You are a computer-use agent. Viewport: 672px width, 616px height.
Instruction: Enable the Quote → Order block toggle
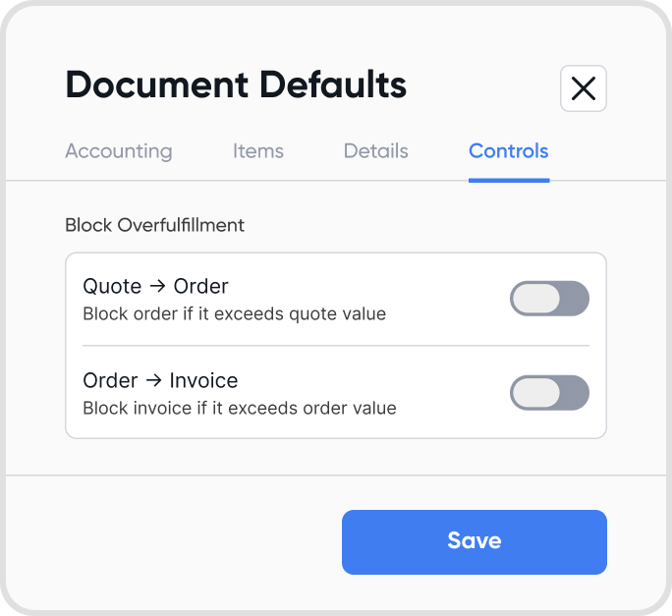pyautogui.click(x=549, y=299)
